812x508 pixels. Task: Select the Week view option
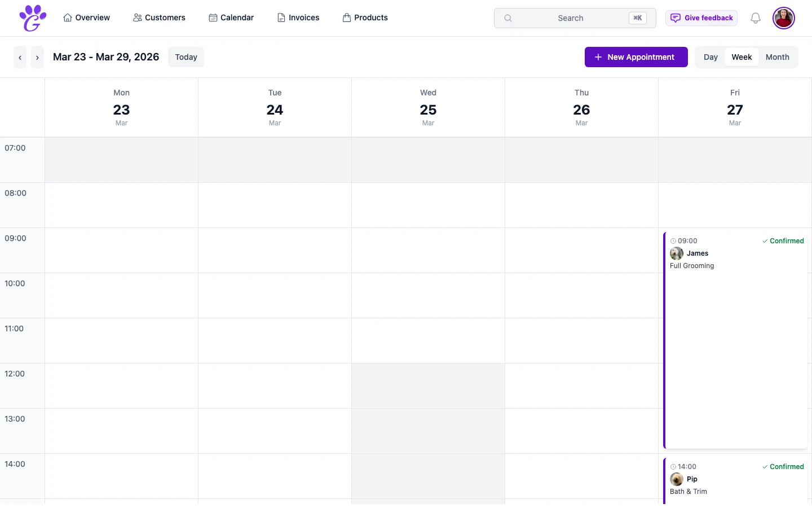click(742, 56)
